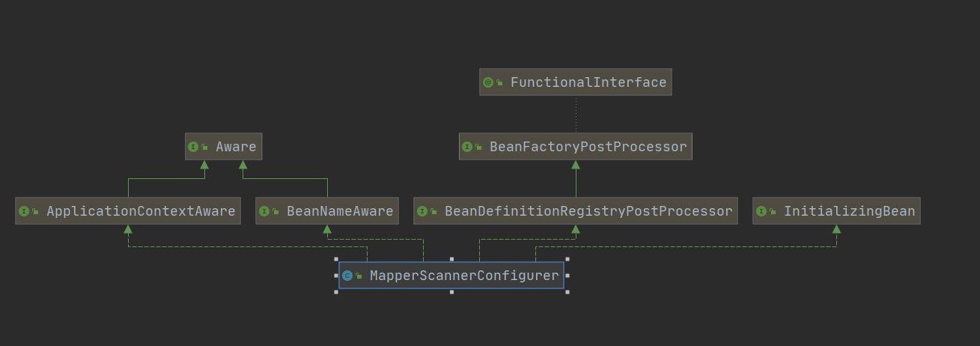Select the BeanNameAware node

coord(327,211)
